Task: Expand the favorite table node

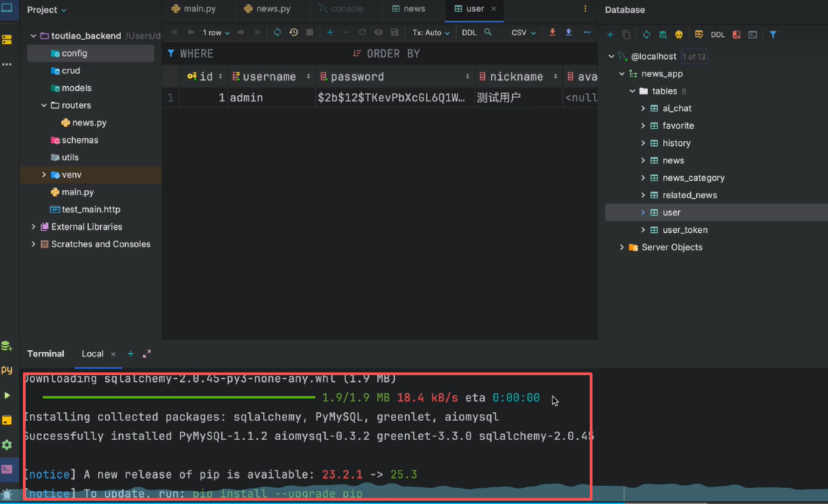Action: 643,126
